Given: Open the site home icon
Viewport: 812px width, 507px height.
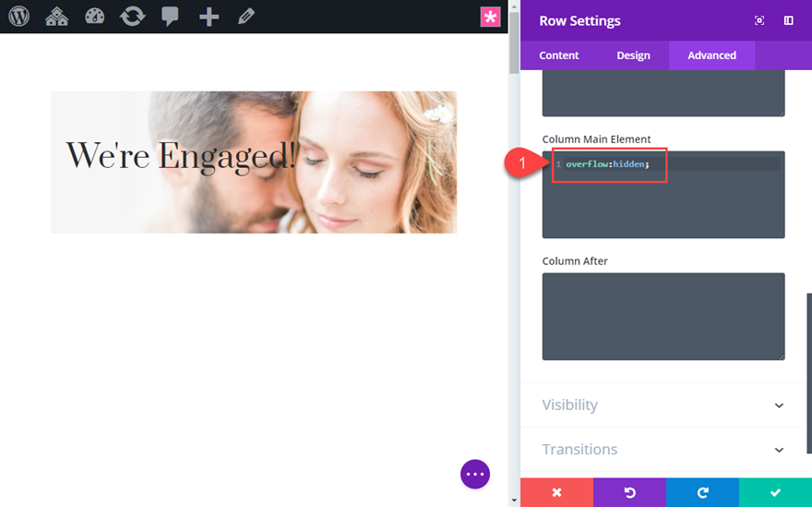Looking at the screenshot, I should click(57, 17).
